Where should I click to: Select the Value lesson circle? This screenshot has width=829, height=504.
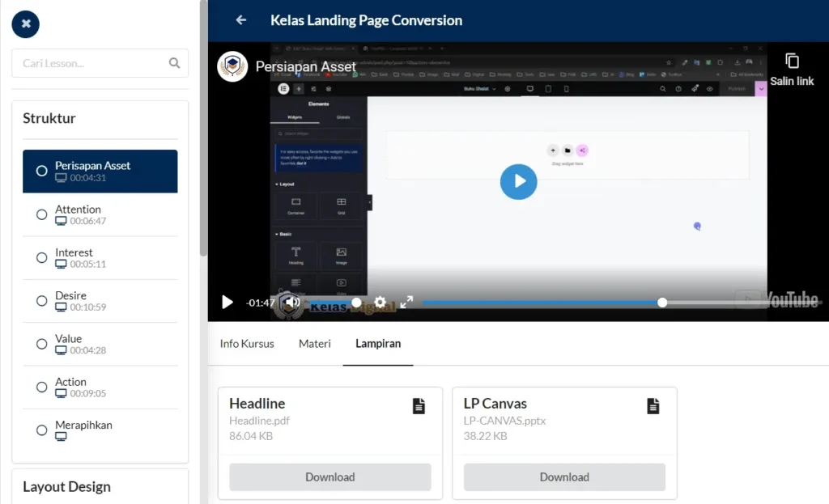42,344
